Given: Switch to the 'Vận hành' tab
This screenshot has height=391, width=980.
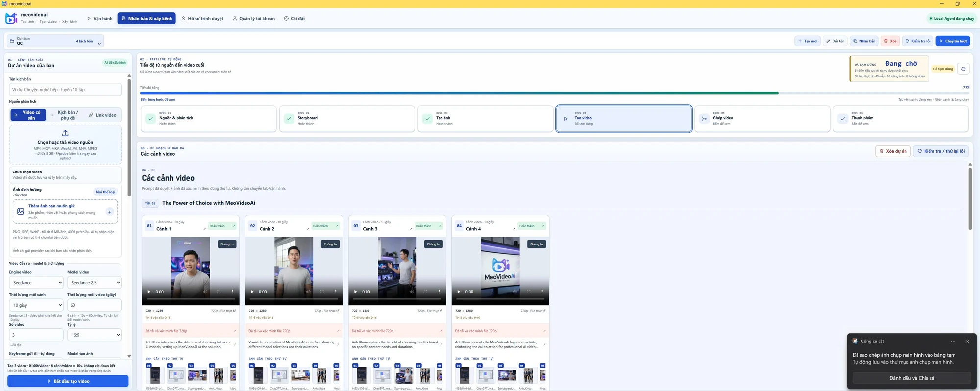Looking at the screenshot, I should point(100,19).
